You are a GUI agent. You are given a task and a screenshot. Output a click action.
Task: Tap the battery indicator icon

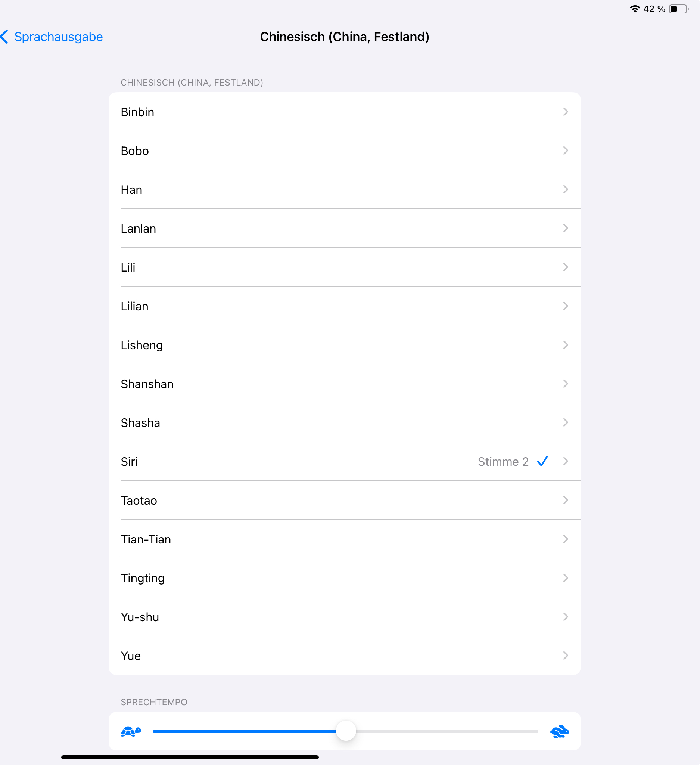(x=679, y=9)
